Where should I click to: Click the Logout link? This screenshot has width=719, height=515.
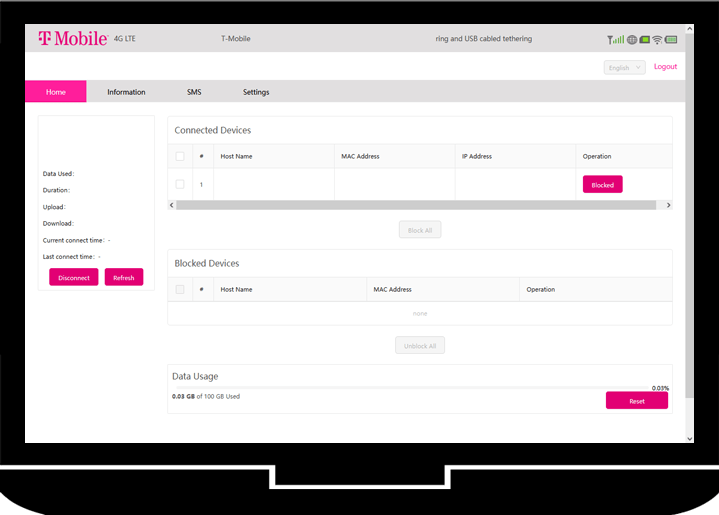point(665,67)
